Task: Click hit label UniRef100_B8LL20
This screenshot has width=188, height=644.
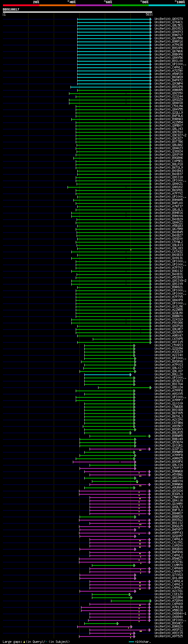Action: 169,374
